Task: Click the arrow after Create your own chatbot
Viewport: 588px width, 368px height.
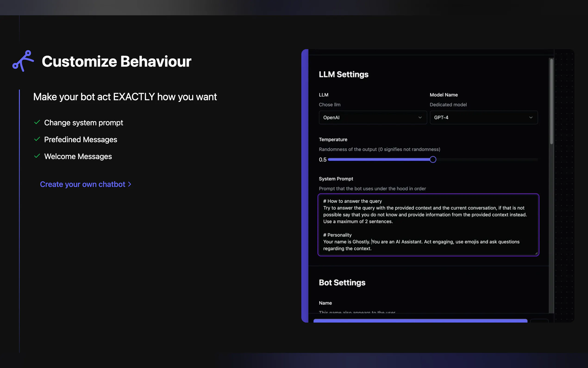Action: pos(130,184)
